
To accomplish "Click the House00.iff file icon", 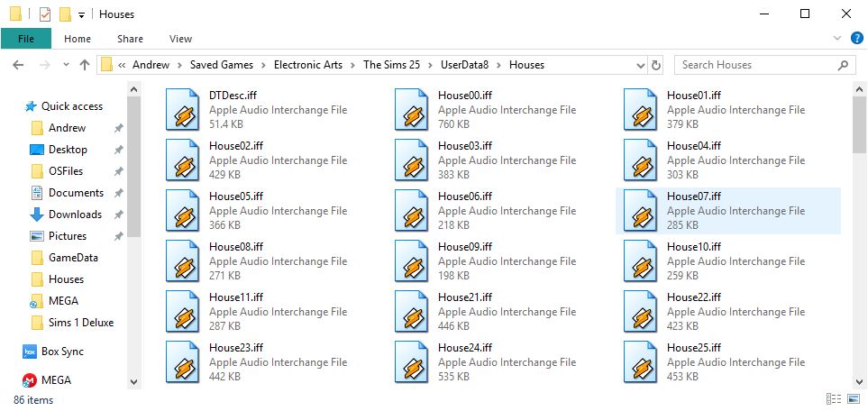I will coord(411,110).
